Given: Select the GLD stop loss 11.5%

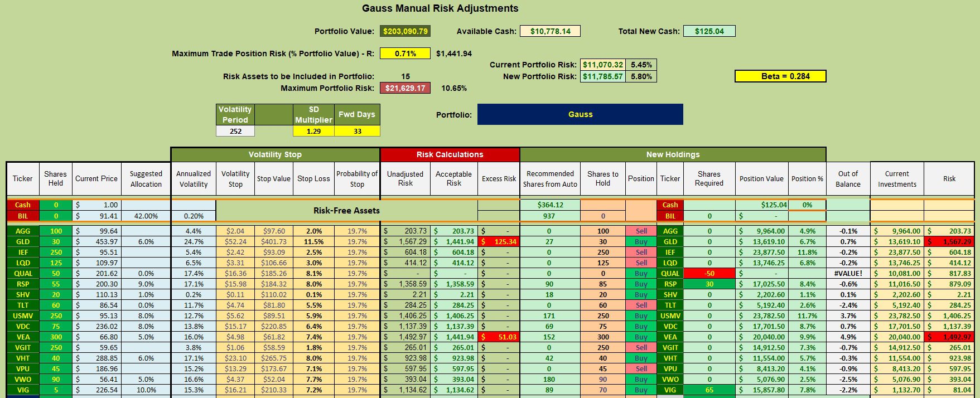Looking at the screenshot, I should (313, 241).
